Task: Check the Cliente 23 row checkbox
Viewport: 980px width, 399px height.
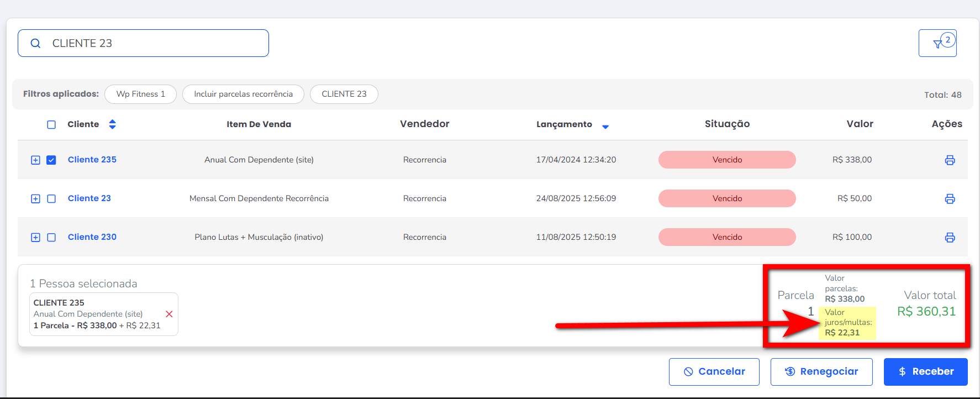Action: coord(51,199)
